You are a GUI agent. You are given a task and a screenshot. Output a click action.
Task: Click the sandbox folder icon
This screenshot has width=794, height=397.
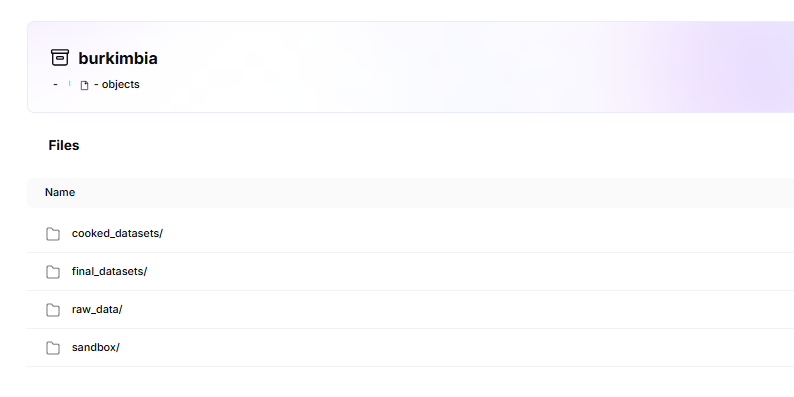53,348
